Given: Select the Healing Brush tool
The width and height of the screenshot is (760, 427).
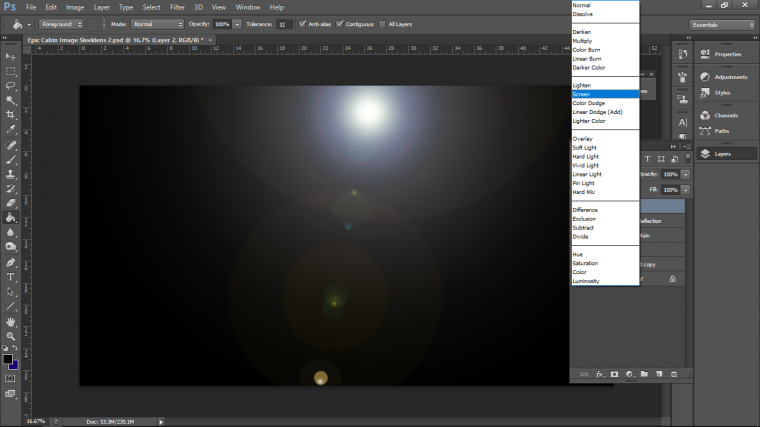Looking at the screenshot, I should (x=11, y=145).
